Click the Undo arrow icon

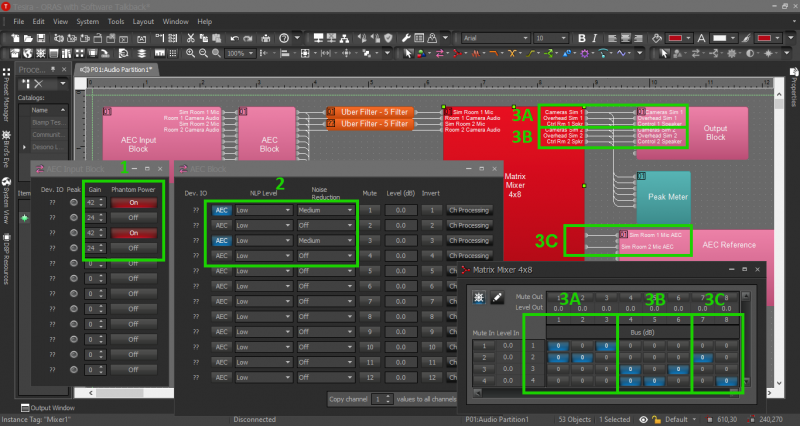coord(234,38)
